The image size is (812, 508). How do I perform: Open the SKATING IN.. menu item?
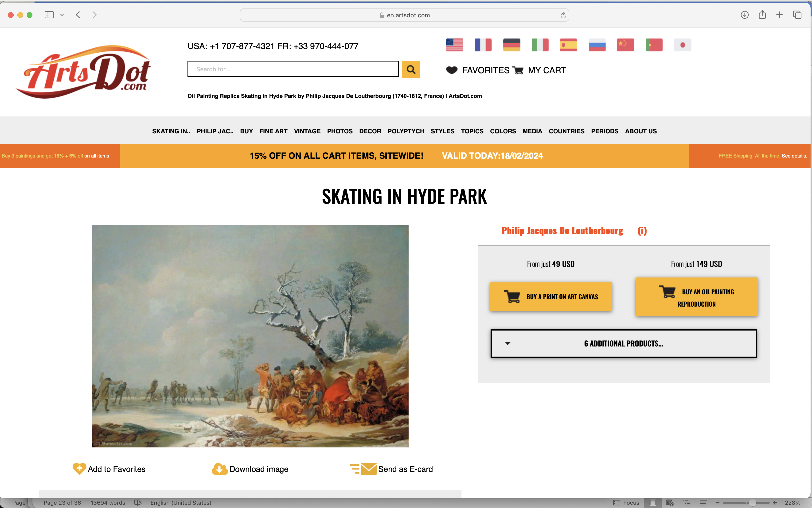(x=171, y=131)
